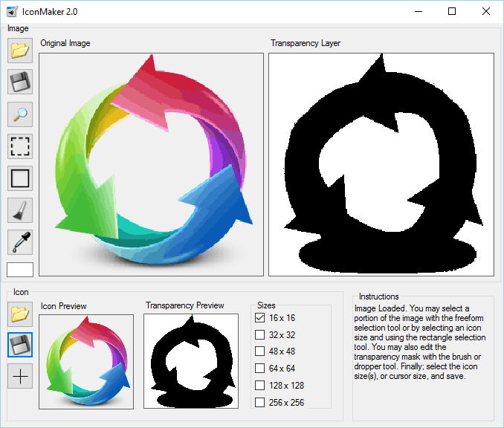
Task: Activate the freeform dashed selection tool
Action: click(x=20, y=146)
